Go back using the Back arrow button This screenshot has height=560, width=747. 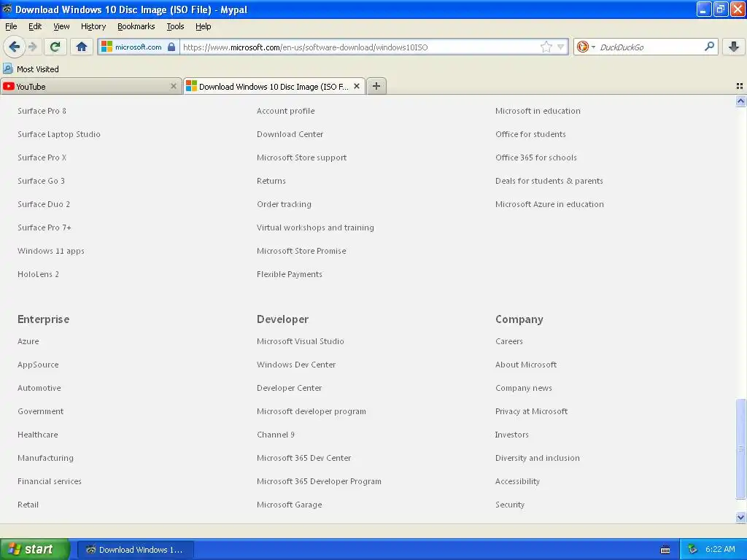tap(15, 47)
